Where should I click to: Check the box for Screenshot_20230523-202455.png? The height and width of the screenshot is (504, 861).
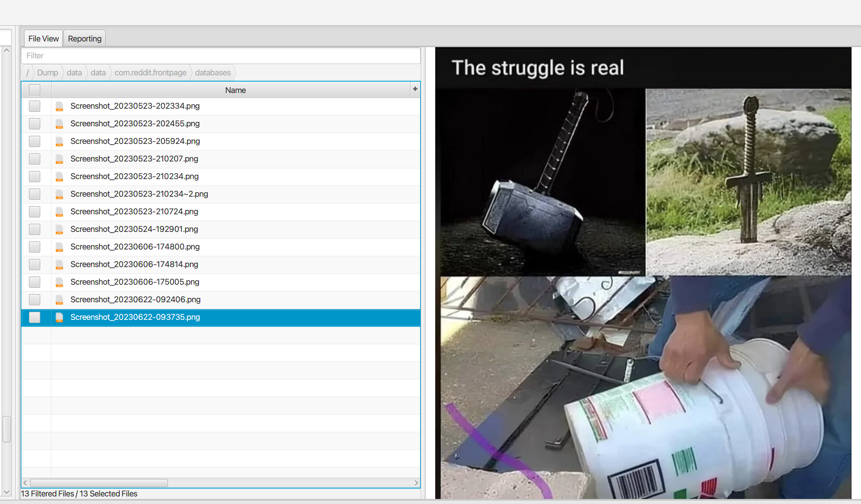pos(35,123)
